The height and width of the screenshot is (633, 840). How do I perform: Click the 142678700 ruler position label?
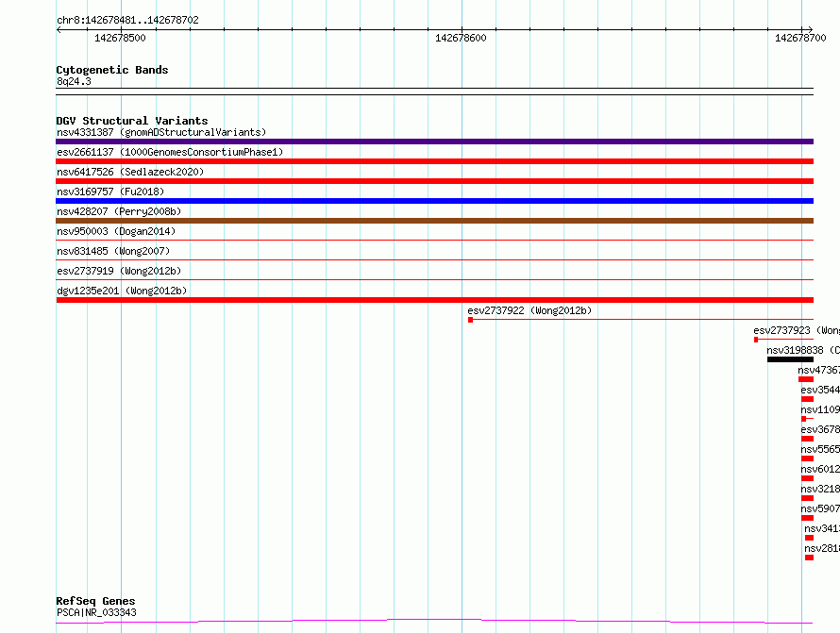(x=800, y=38)
